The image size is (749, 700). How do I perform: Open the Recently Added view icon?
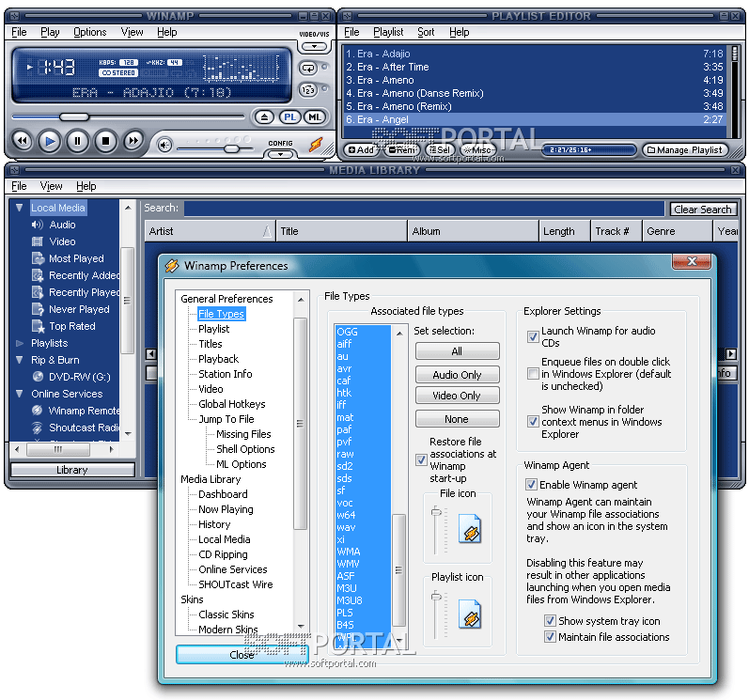tap(38, 275)
